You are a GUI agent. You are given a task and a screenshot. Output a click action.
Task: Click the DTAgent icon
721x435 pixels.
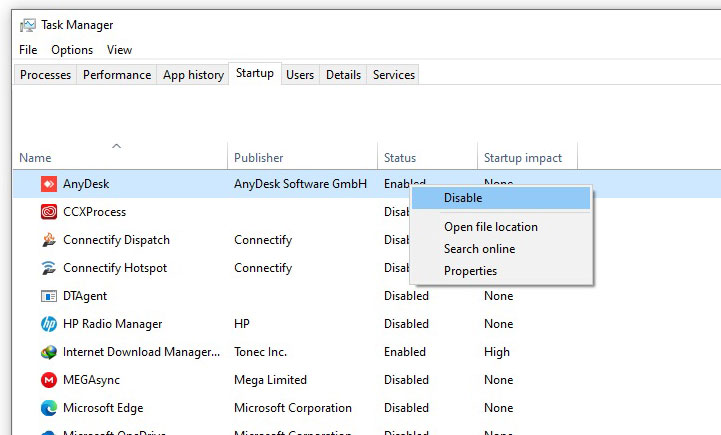pyautogui.click(x=49, y=296)
